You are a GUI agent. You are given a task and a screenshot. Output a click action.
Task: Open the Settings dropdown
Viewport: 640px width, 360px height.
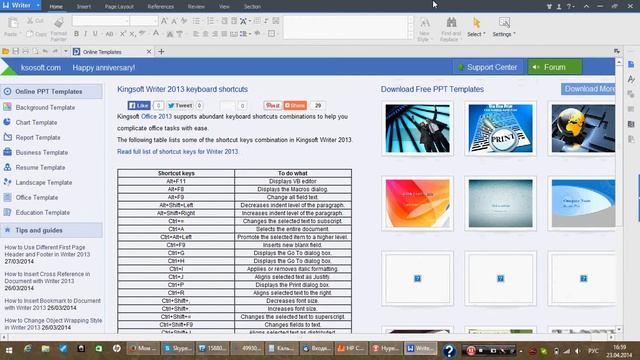504,27
